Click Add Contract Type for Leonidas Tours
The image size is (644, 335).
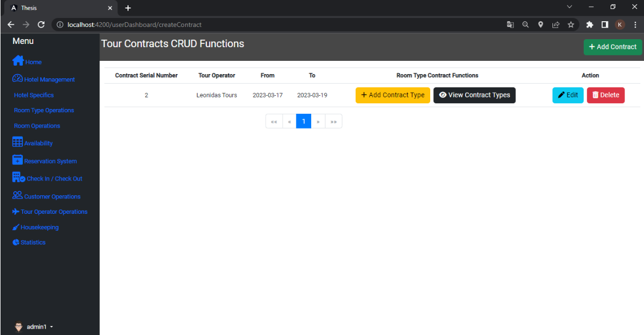click(393, 95)
